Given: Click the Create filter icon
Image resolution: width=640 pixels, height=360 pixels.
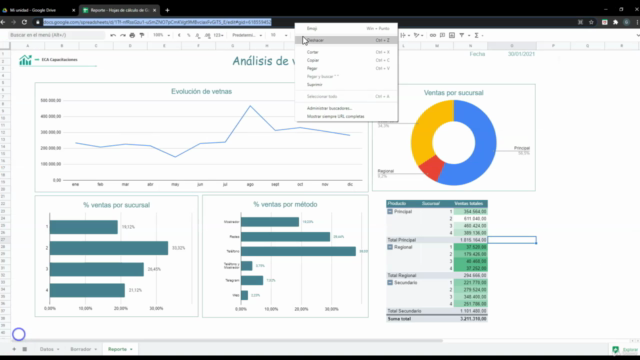Looking at the screenshot, I should (462, 36).
